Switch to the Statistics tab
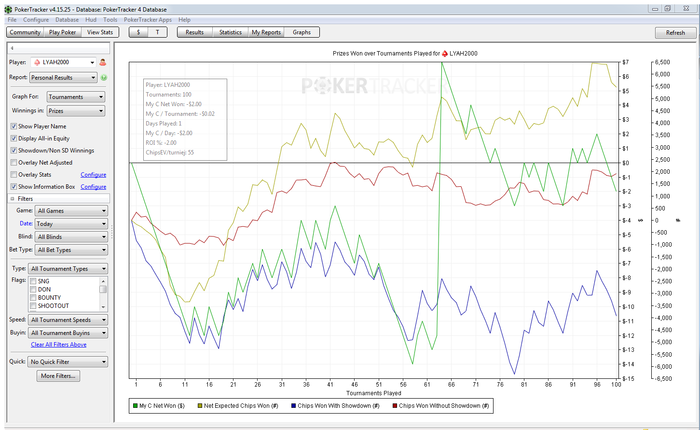700x430 pixels. pos(230,33)
